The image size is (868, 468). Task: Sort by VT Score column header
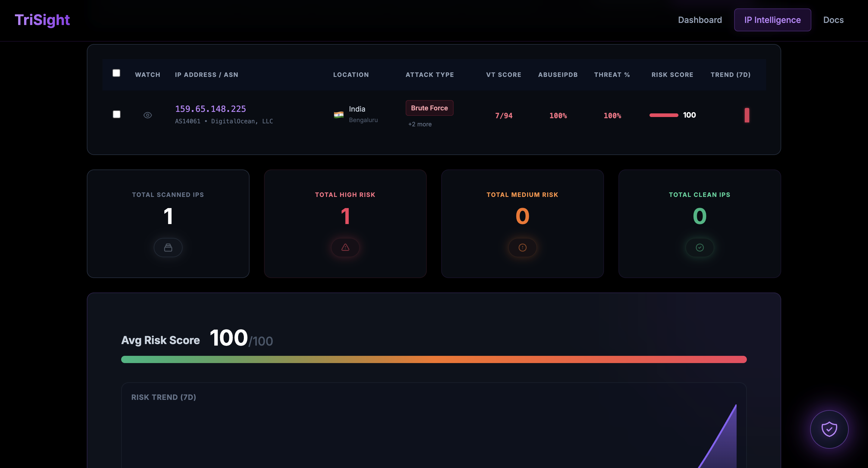pyautogui.click(x=503, y=75)
